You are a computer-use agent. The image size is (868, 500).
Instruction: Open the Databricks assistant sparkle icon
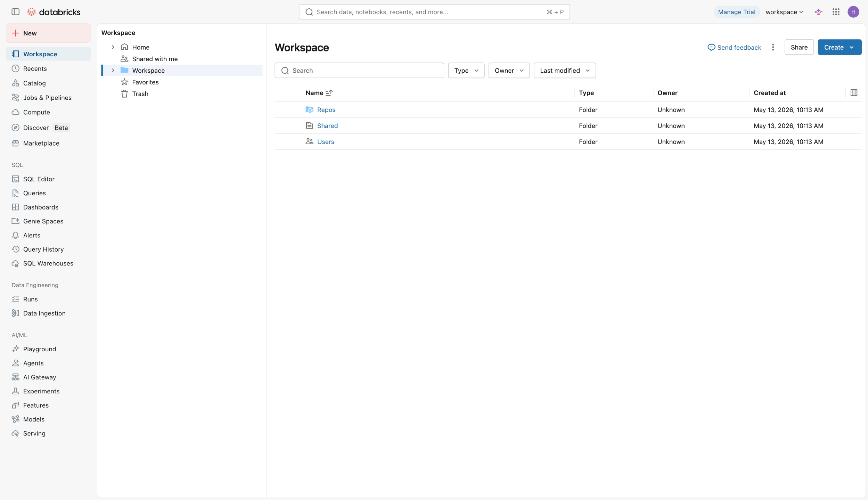point(818,12)
